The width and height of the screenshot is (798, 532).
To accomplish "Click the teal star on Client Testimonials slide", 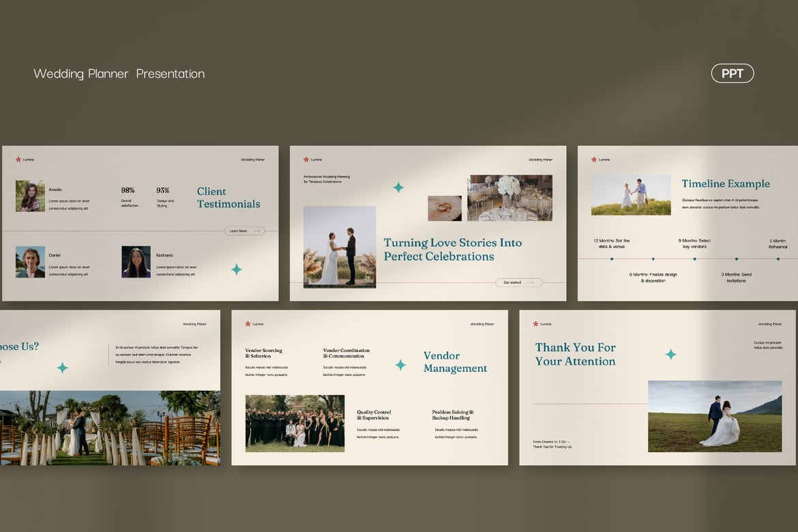I will [x=237, y=269].
